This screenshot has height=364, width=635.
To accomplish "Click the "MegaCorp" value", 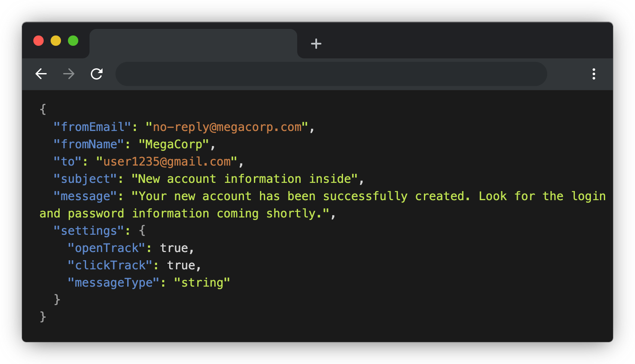I will (174, 144).
